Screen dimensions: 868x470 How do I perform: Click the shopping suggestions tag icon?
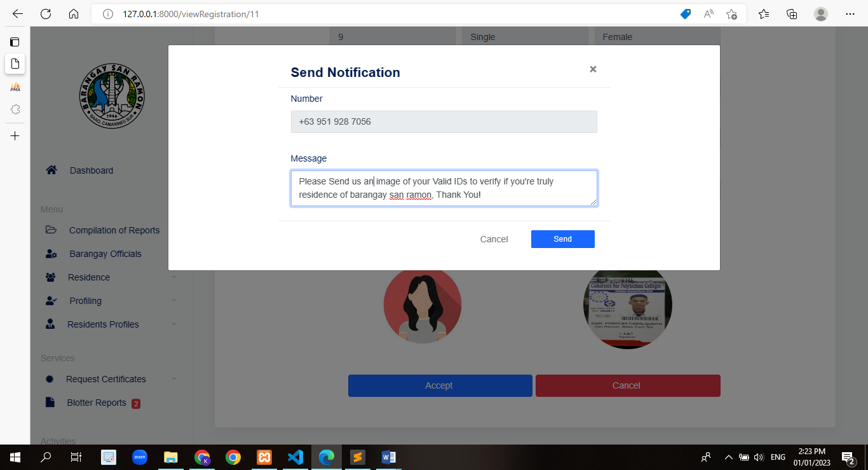click(x=685, y=13)
